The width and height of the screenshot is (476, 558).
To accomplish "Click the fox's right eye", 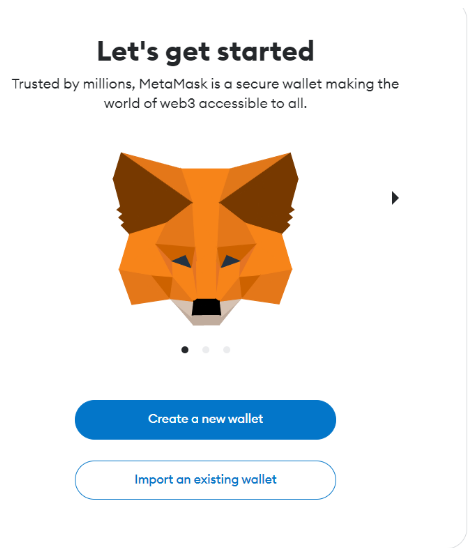I will [x=230, y=262].
